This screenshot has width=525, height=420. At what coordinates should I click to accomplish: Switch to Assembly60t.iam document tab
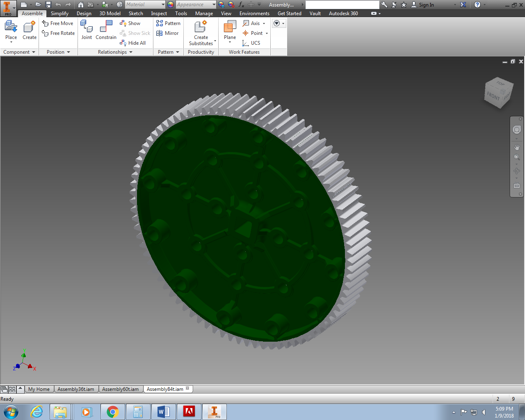point(121,389)
